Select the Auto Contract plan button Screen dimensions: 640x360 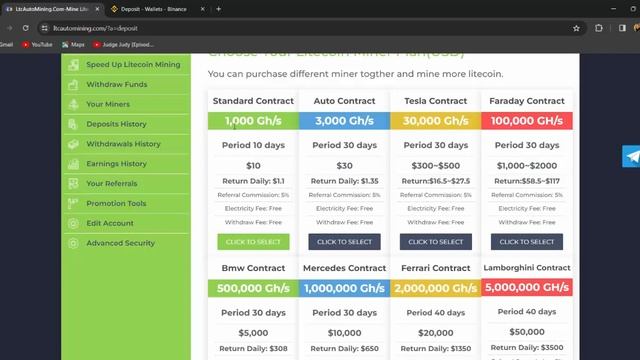click(x=344, y=242)
